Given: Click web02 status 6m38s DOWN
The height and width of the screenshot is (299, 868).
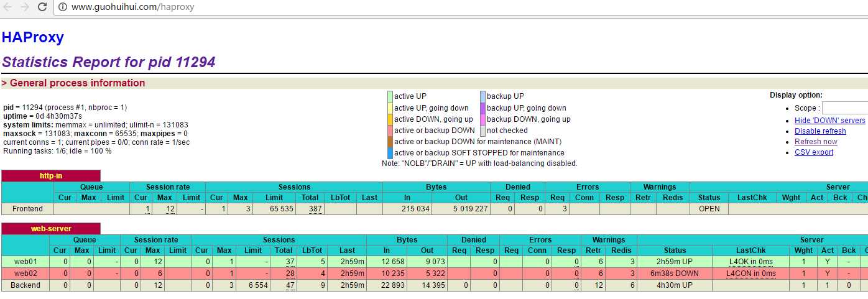Looking at the screenshot, I should pyautogui.click(x=675, y=273).
